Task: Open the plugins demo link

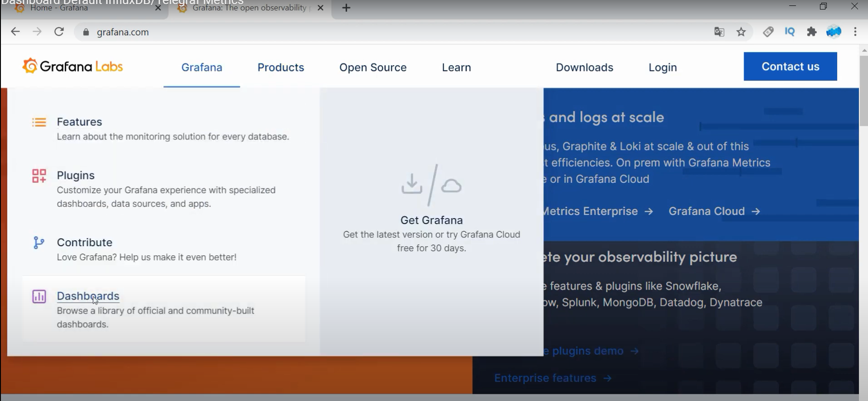Action: pyautogui.click(x=591, y=351)
